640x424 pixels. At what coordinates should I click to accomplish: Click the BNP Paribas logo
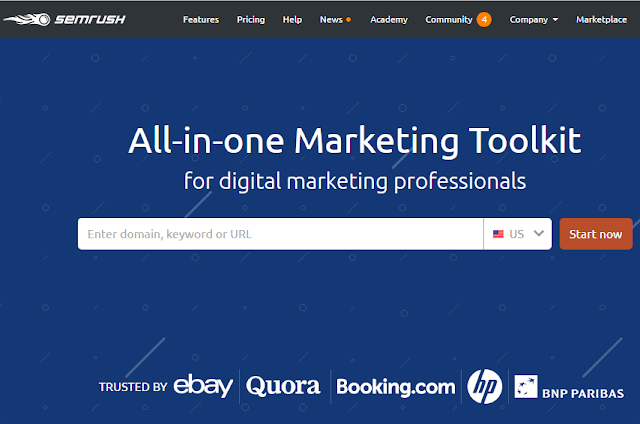point(569,387)
